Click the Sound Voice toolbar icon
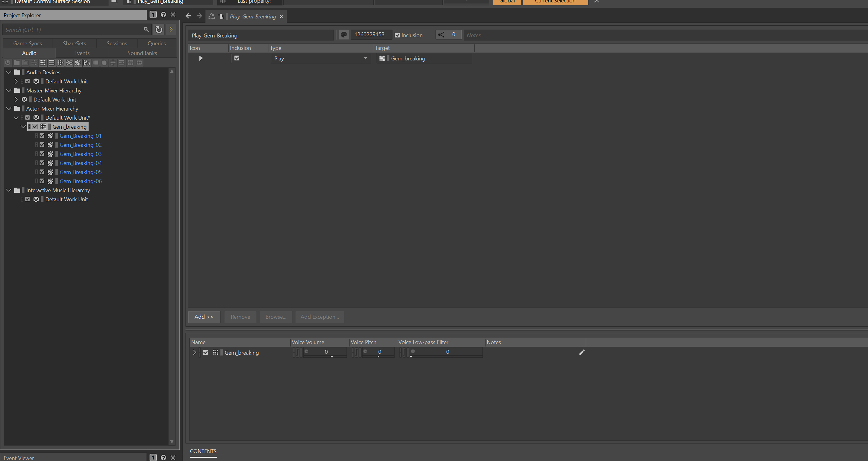The image size is (868, 461). coord(87,63)
